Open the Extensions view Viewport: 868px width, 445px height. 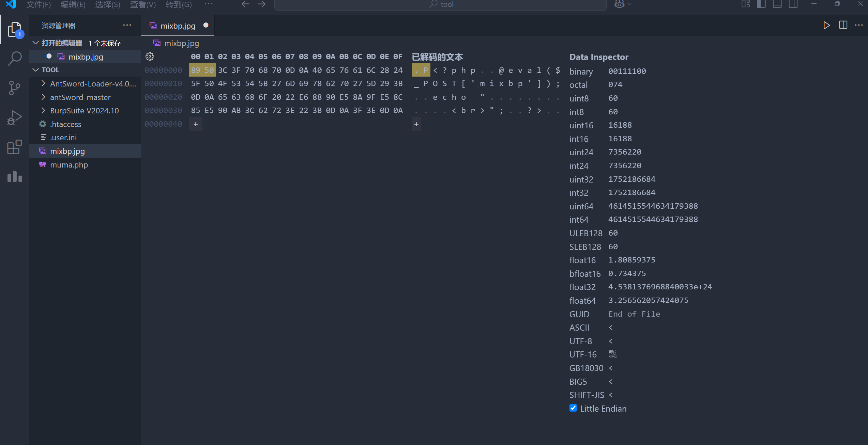coord(15,147)
